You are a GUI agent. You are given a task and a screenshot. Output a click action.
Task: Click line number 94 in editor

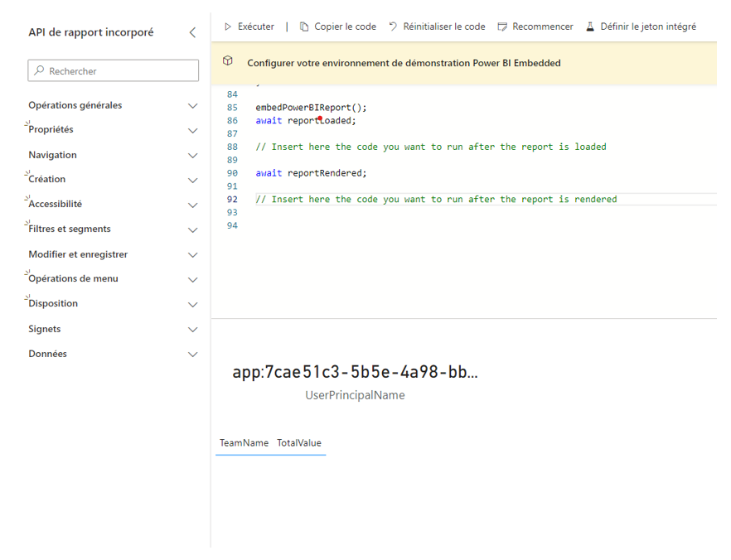(x=232, y=225)
